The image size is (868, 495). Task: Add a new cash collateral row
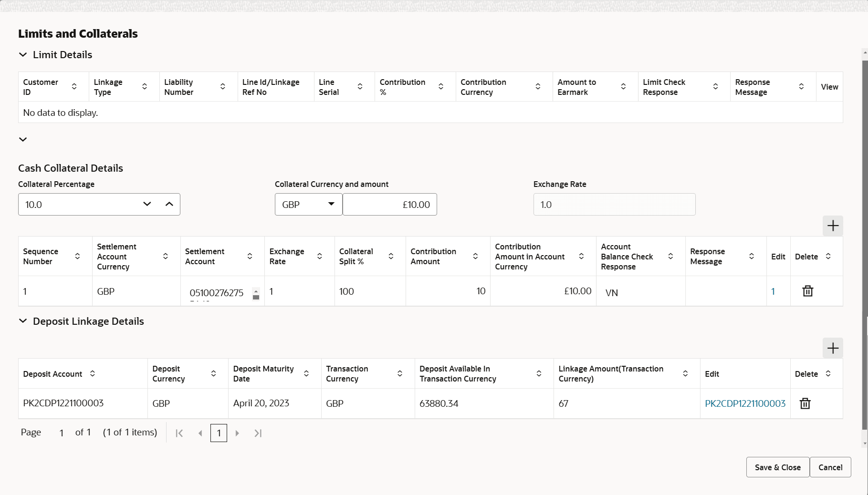tap(833, 226)
